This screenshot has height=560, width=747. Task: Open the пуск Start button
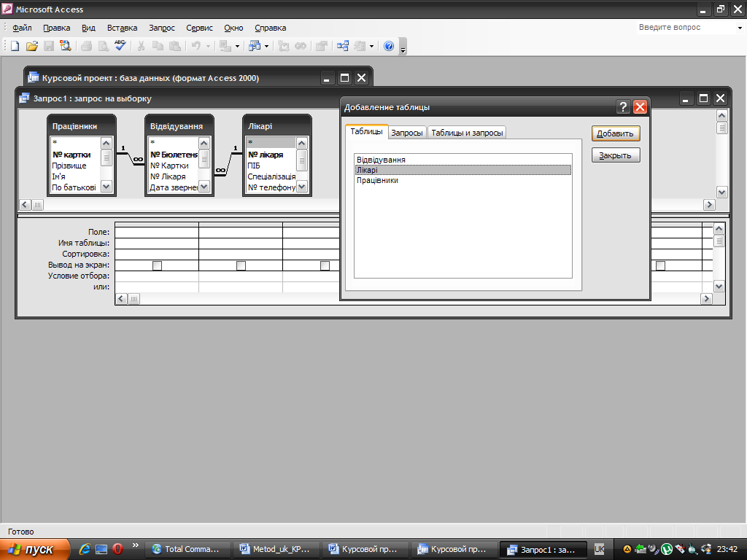coord(35,549)
